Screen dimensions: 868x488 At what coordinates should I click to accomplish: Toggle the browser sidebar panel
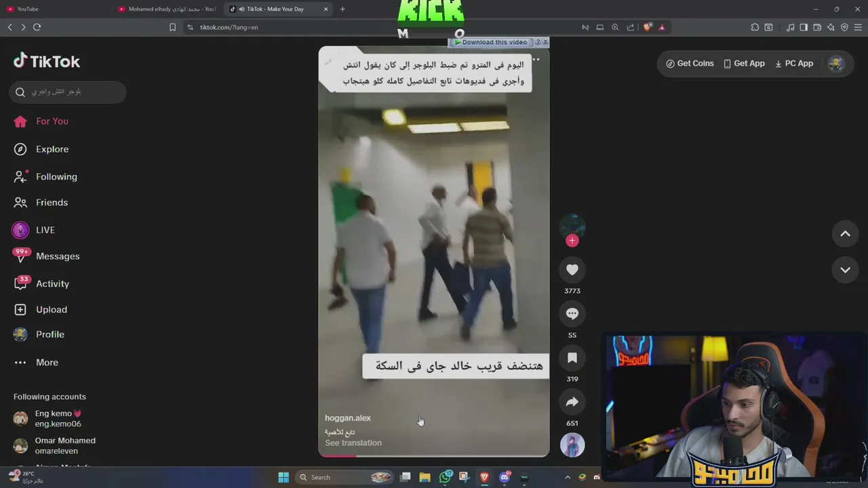pyautogui.click(x=804, y=27)
